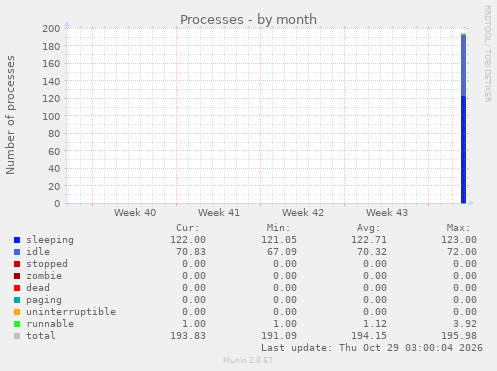Click the zombie legend color swatch

point(17,276)
